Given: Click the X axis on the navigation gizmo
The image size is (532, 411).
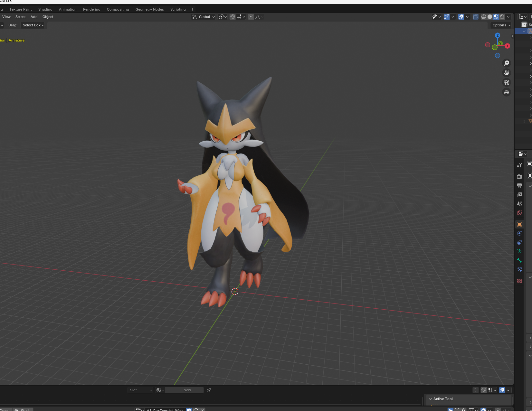Looking at the screenshot, I should (508, 46).
